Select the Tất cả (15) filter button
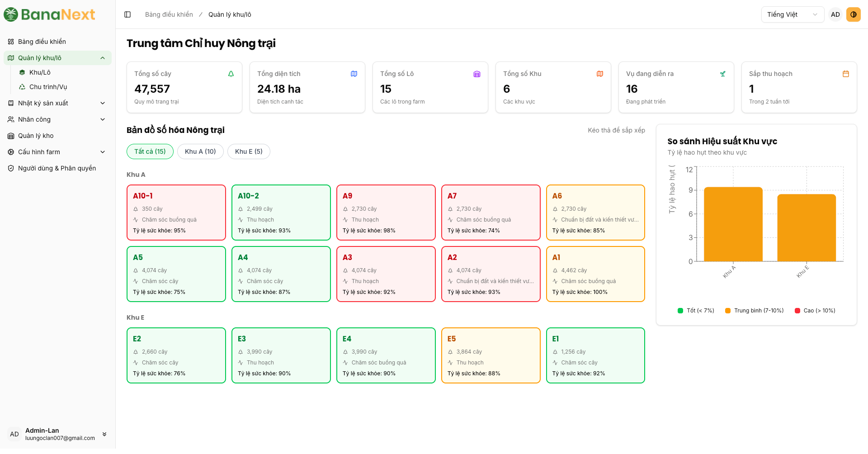This screenshot has height=454, width=868. coord(150,151)
